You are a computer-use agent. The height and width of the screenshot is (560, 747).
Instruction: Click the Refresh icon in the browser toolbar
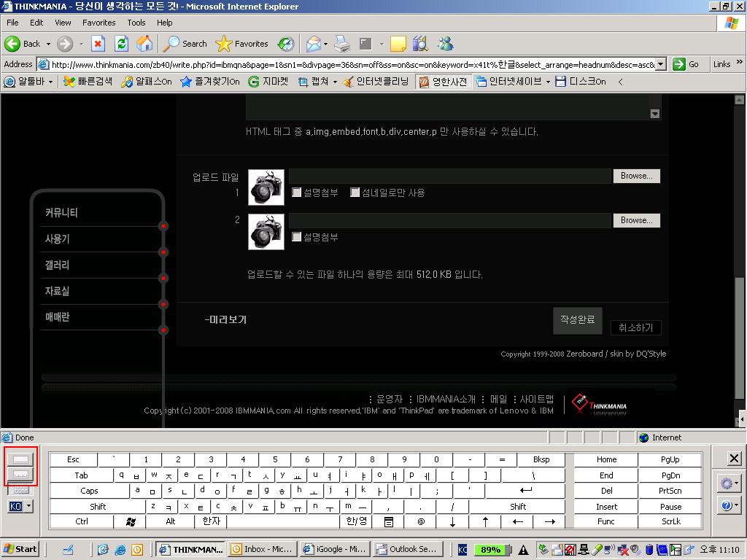(121, 43)
